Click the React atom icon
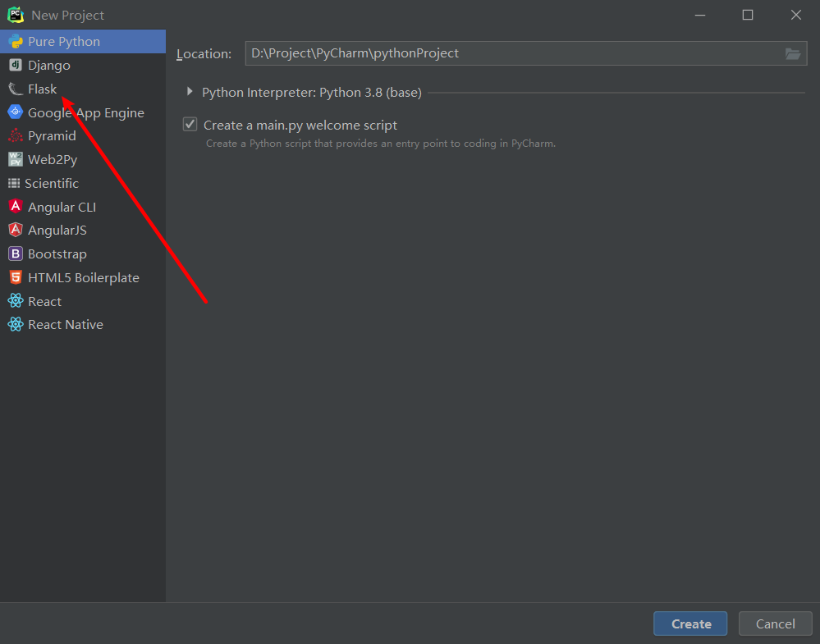The width and height of the screenshot is (820, 644). pos(16,301)
